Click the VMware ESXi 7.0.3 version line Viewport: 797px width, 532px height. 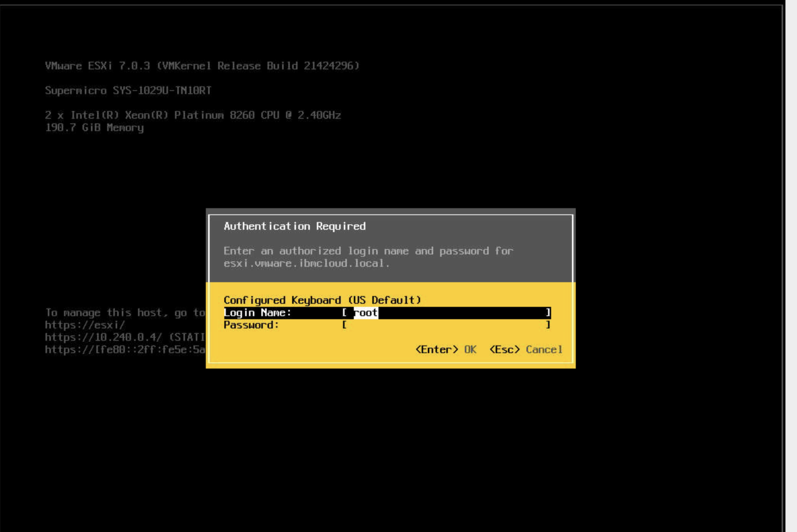point(202,66)
